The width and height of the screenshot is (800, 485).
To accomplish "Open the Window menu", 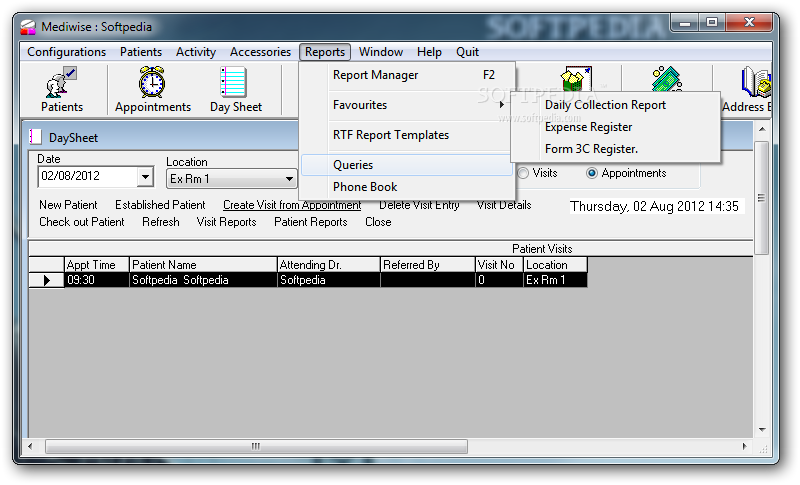I will 381,52.
